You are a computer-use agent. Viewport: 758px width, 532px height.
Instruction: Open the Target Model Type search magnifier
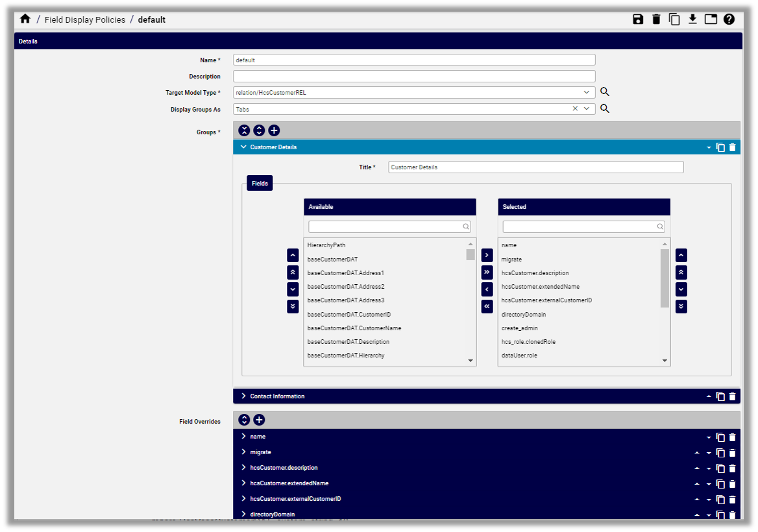click(605, 91)
